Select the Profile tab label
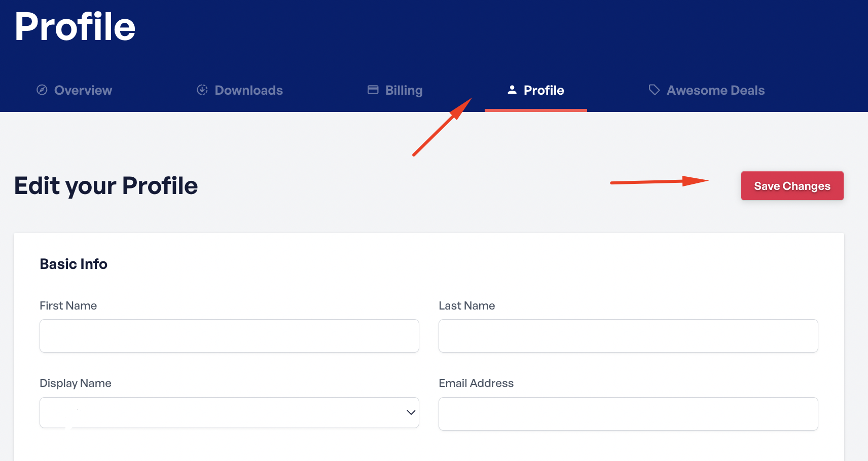Screen dimensions: 868x461 [x=544, y=91]
